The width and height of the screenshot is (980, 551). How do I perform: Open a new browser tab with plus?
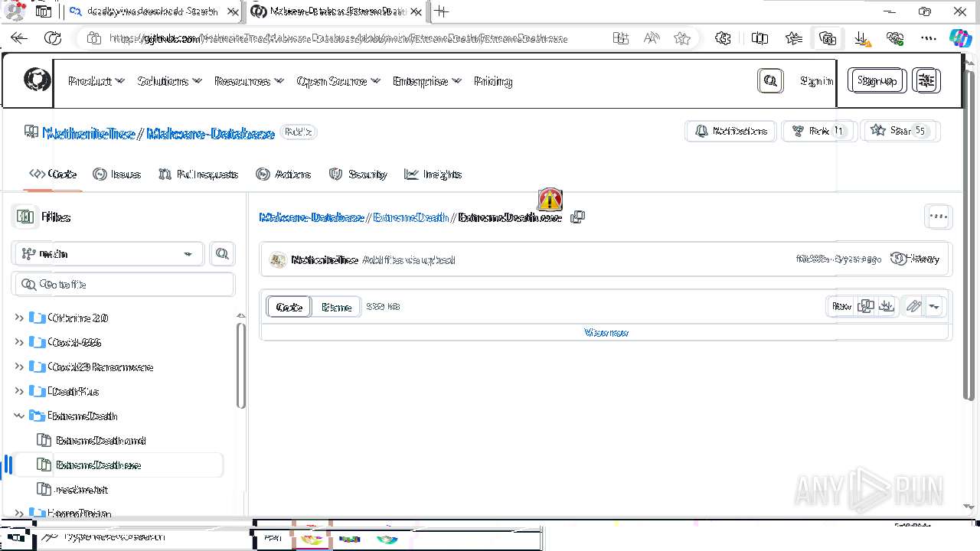coord(442,11)
